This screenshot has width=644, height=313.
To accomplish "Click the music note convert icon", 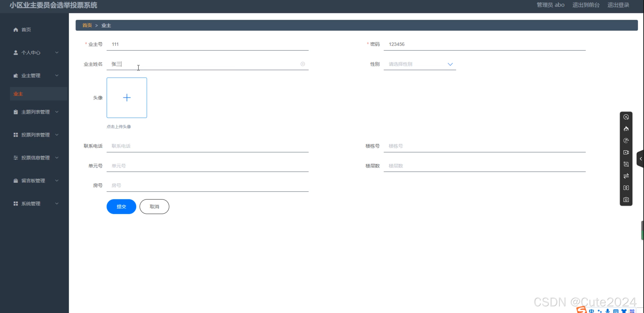I will [x=626, y=141].
